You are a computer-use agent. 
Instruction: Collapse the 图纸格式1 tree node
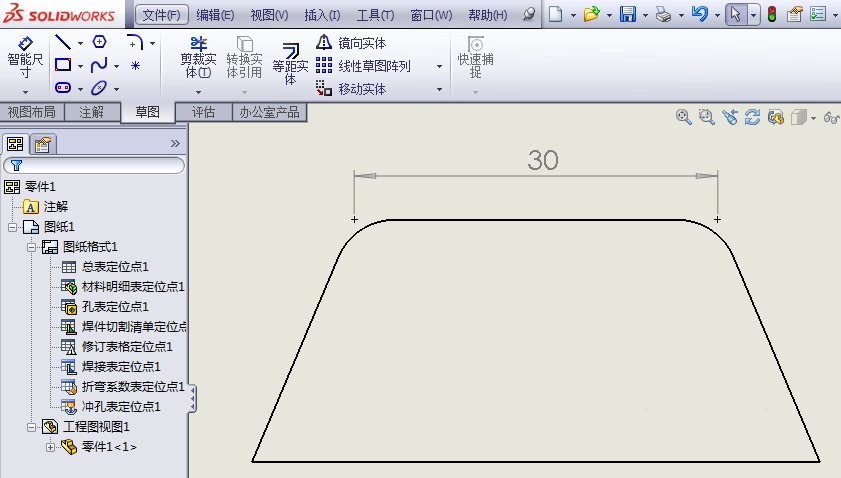click(32, 247)
